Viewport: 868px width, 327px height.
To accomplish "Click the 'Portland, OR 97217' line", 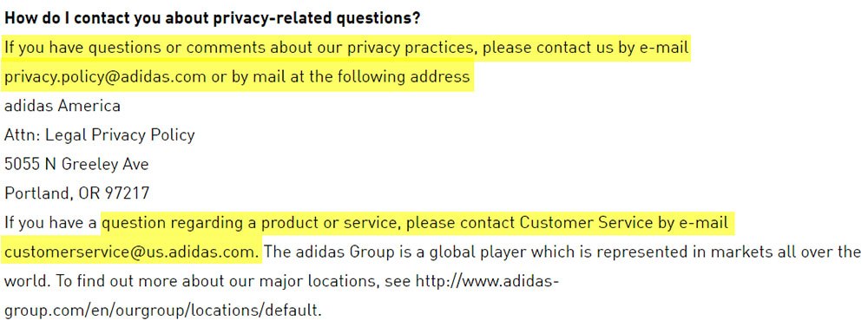I will [x=77, y=193].
